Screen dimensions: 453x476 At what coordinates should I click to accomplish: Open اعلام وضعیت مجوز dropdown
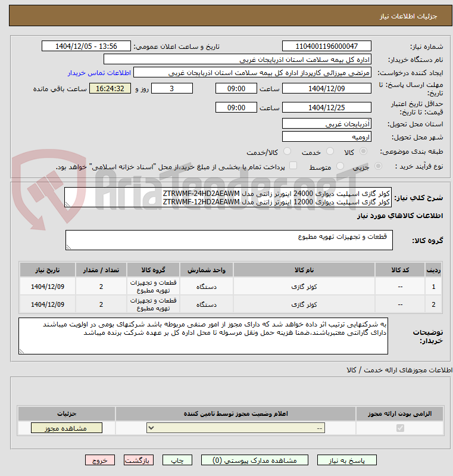click(x=236, y=428)
